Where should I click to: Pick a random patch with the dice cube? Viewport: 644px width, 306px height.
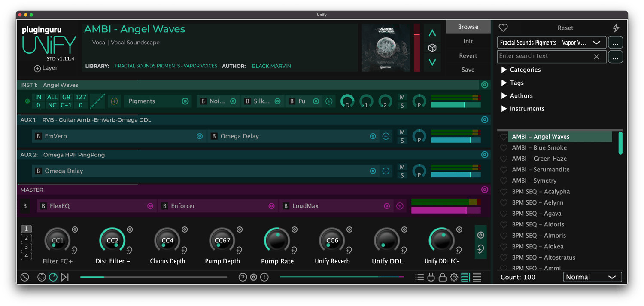click(x=432, y=48)
